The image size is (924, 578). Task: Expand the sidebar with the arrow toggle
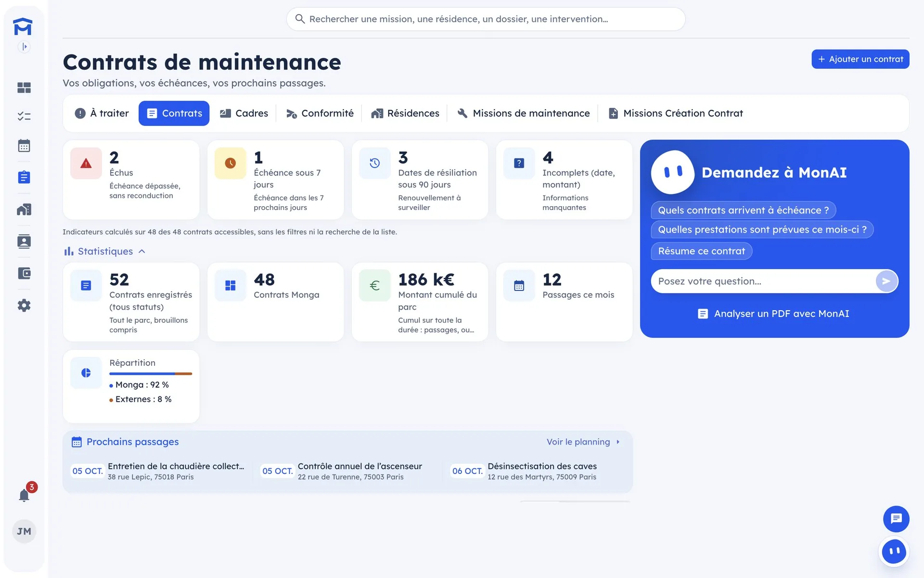click(x=24, y=47)
